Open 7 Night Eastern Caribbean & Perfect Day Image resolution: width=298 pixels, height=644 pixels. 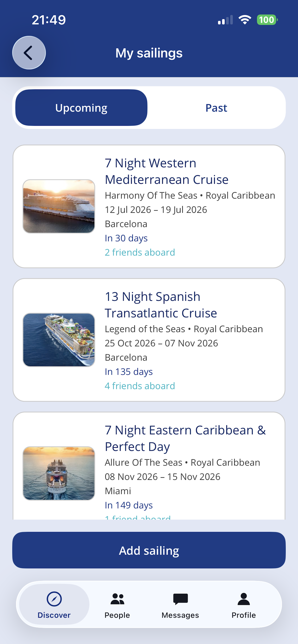coord(185,438)
